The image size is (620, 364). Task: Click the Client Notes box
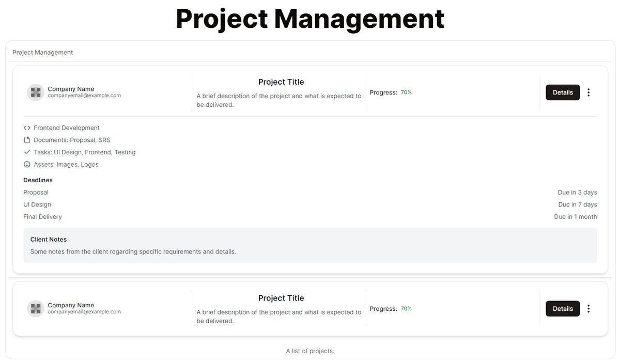[x=310, y=245]
